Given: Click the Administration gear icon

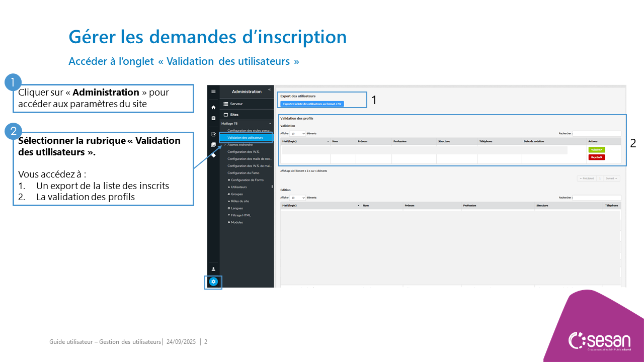Looking at the screenshot, I should (213, 282).
